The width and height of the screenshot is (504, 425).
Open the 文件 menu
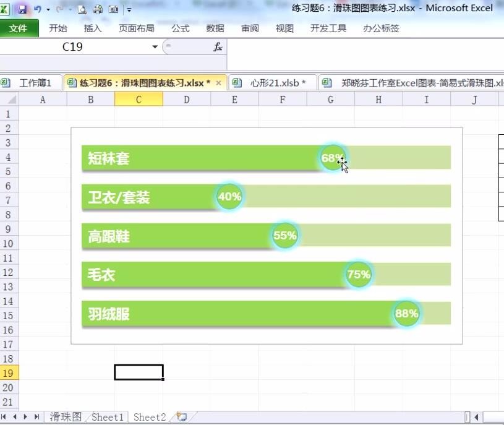[19, 28]
